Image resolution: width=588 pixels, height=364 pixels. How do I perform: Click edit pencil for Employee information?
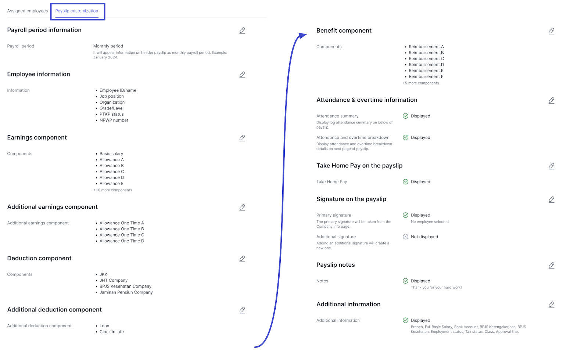(x=242, y=75)
